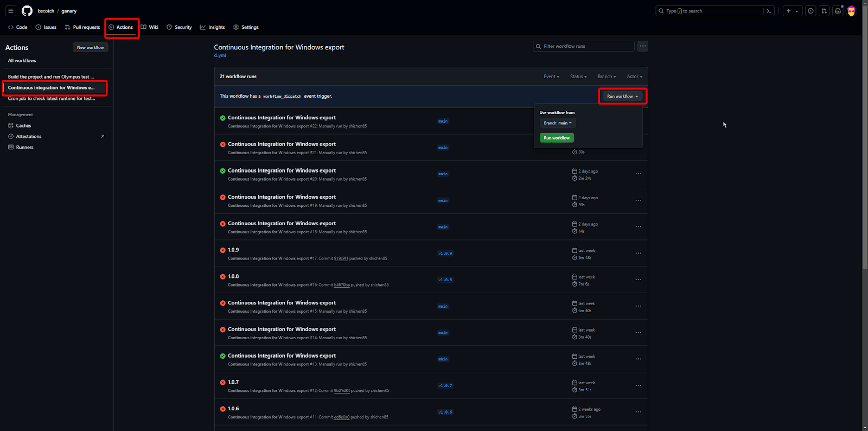Switch to the Security tab

click(x=179, y=27)
